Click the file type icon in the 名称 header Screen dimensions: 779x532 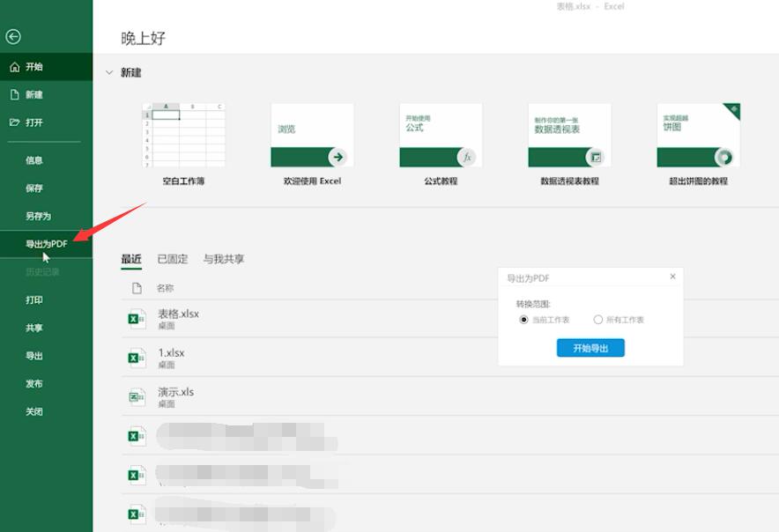pyautogui.click(x=137, y=288)
